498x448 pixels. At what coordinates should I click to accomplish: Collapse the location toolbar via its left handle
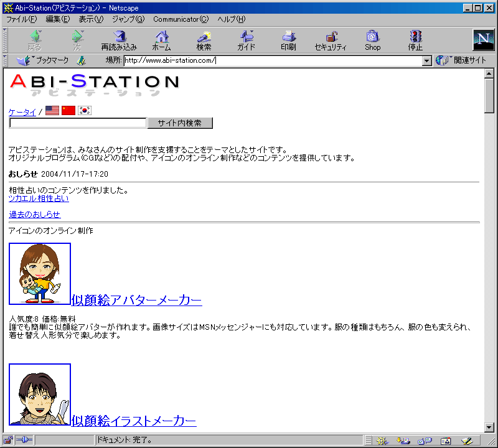coord(5,60)
